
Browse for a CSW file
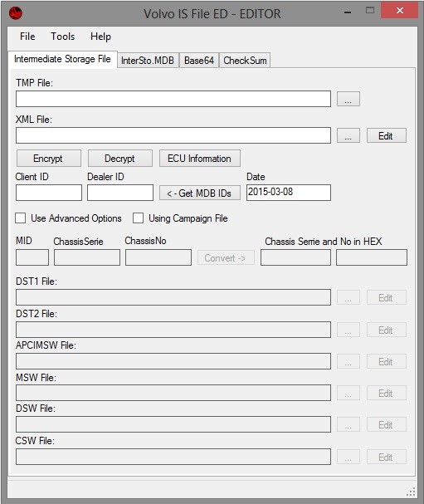[x=348, y=457]
